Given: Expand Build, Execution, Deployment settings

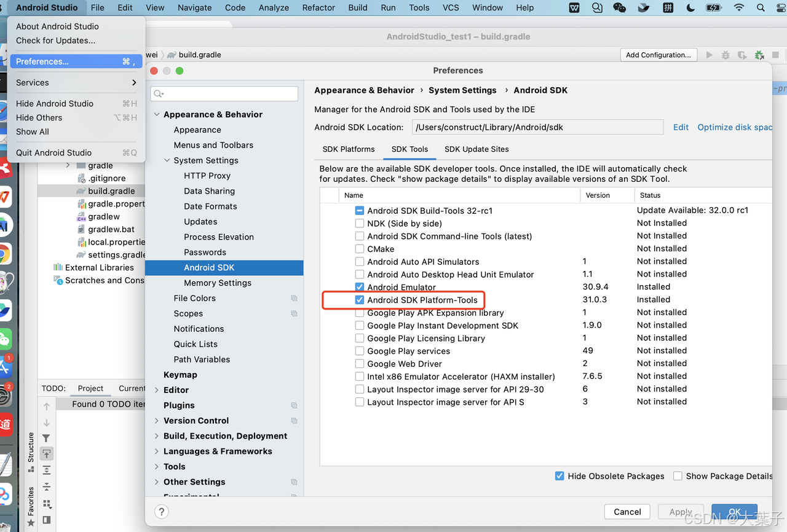Looking at the screenshot, I should tap(157, 436).
